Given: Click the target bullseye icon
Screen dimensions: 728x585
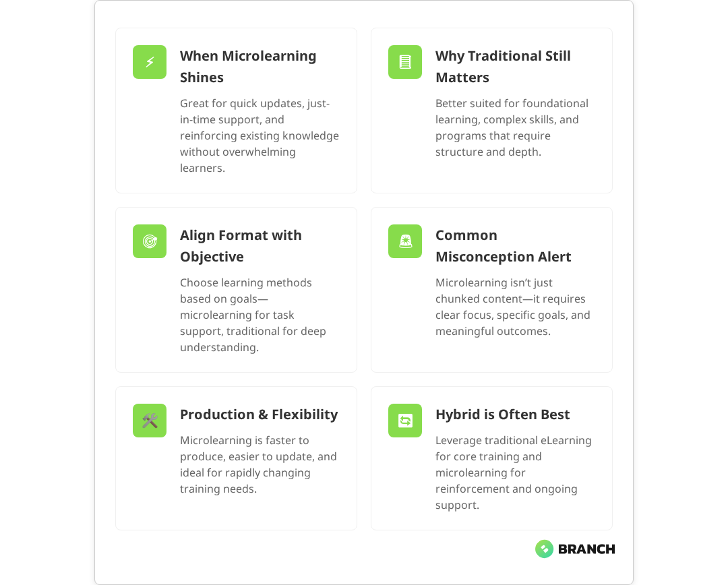Looking at the screenshot, I should point(150,241).
